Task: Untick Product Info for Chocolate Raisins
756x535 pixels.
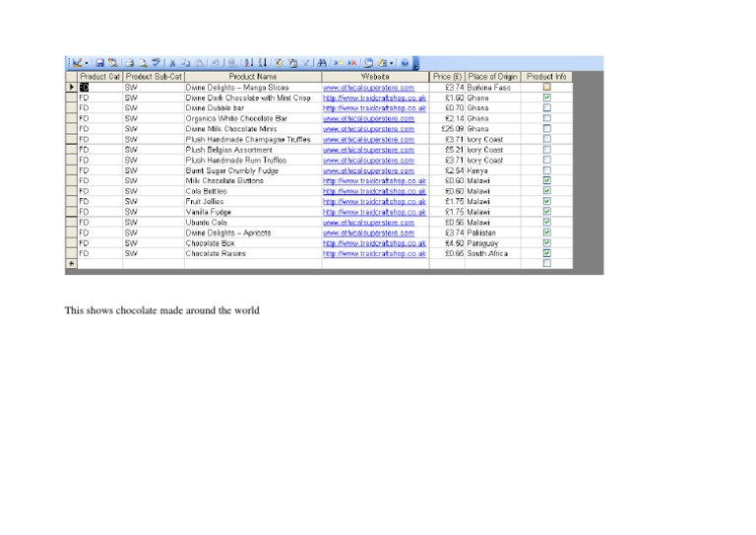Action: [x=546, y=253]
